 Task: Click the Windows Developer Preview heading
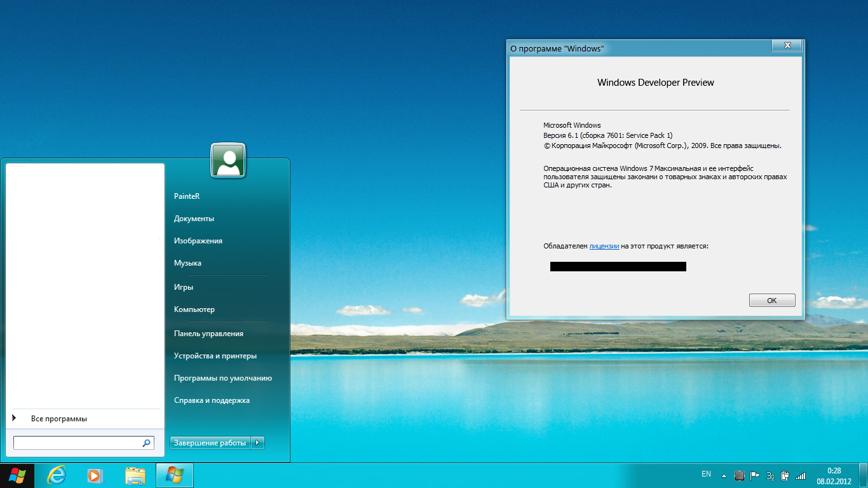[x=656, y=83]
